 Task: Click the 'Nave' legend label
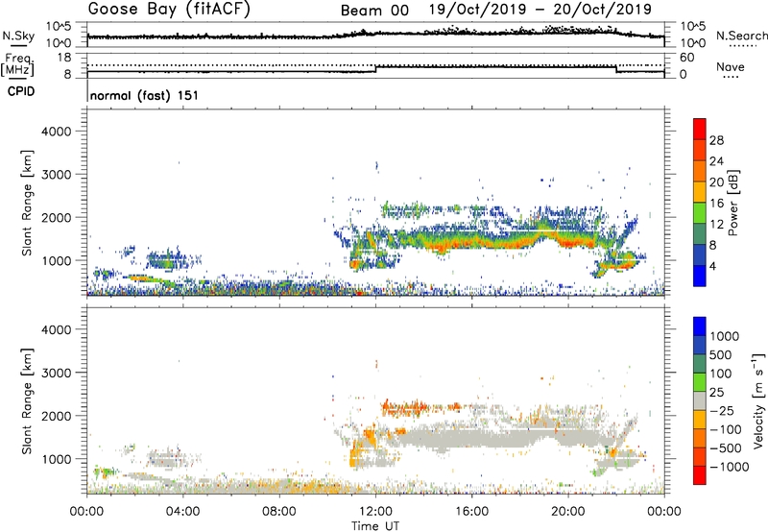point(731,66)
